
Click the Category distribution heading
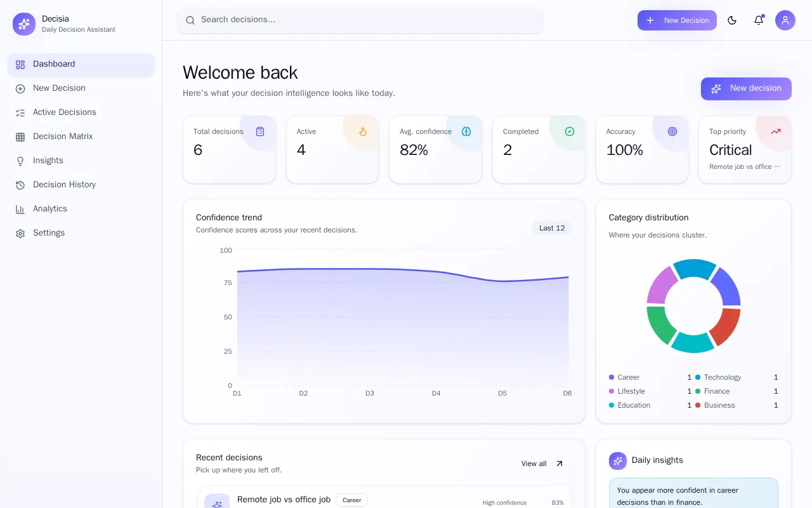click(648, 217)
